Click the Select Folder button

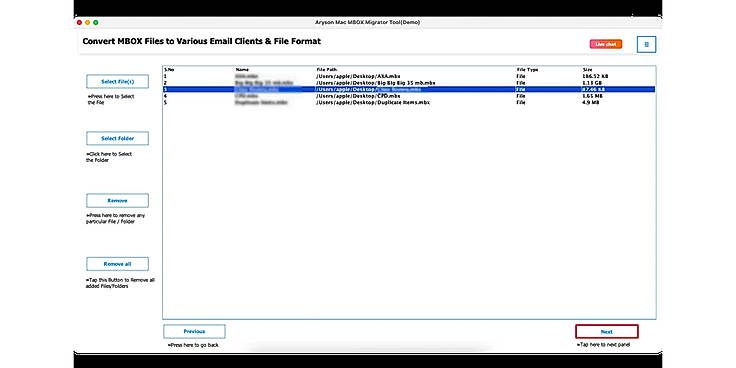(x=117, y=138)
